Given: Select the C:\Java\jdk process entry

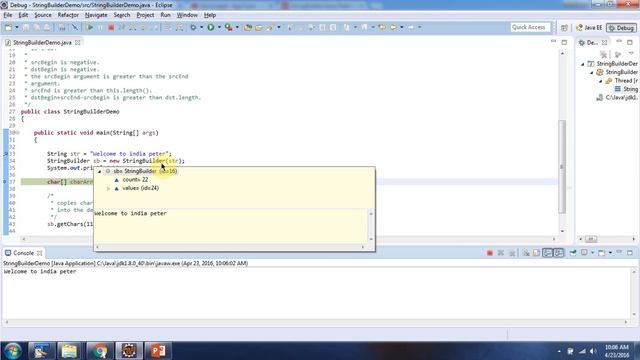Looking at the screenshot, I should [x=617, y=98].
